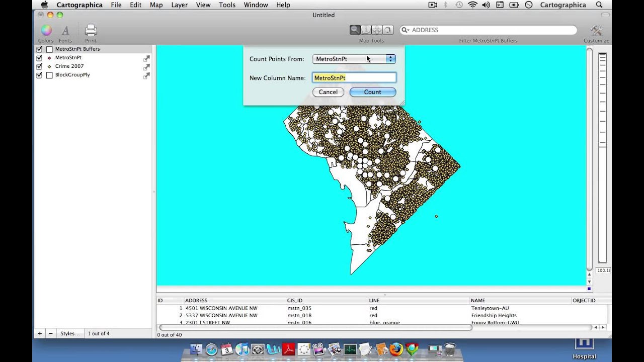Sort table by NAME column header
Viewport: 644px width, 362px height.
tap(521, 301)
